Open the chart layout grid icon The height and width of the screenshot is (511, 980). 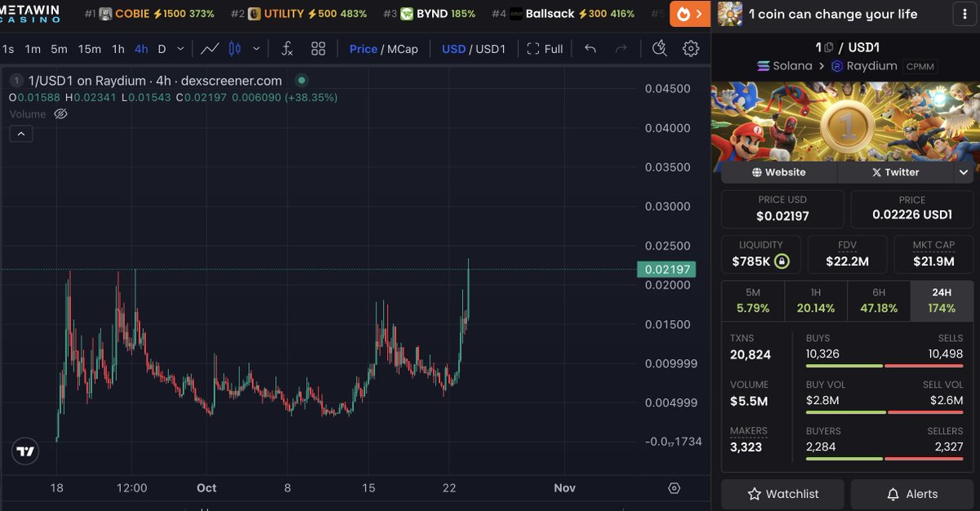click(x=318, y=49)
